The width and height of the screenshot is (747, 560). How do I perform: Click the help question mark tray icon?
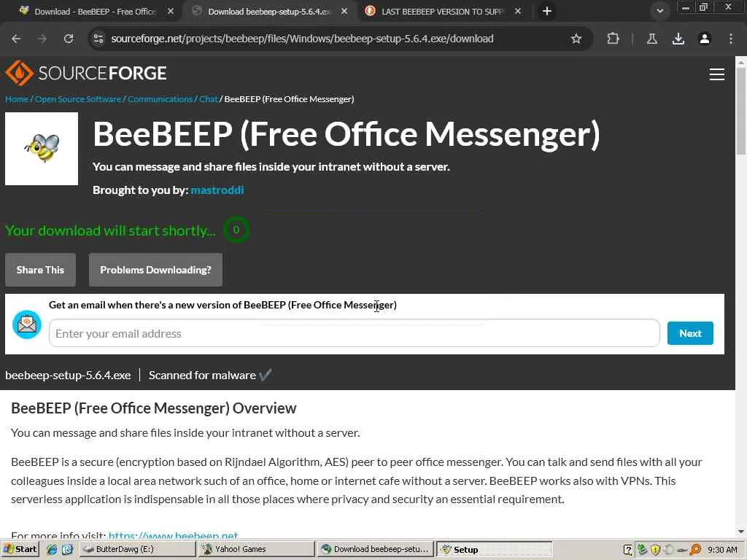628,550
